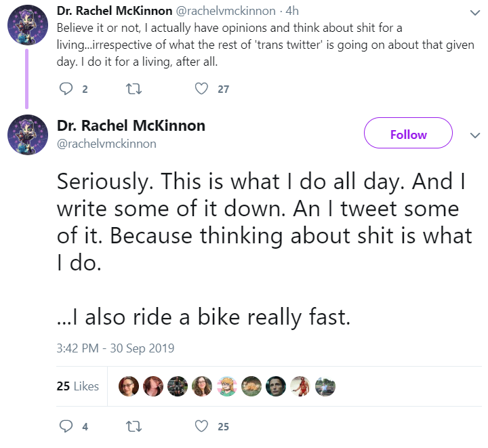View first liker's avatar with glasses

pos(129,386)
